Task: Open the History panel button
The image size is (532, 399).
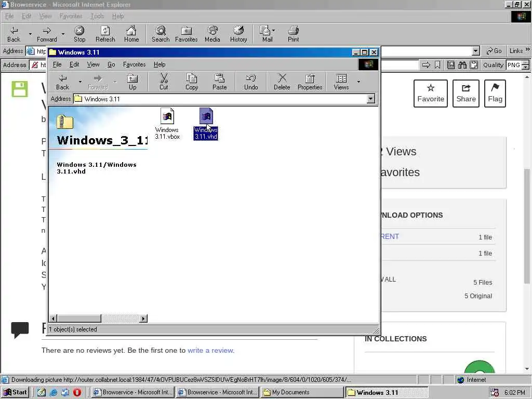Action: click(238, 34)
